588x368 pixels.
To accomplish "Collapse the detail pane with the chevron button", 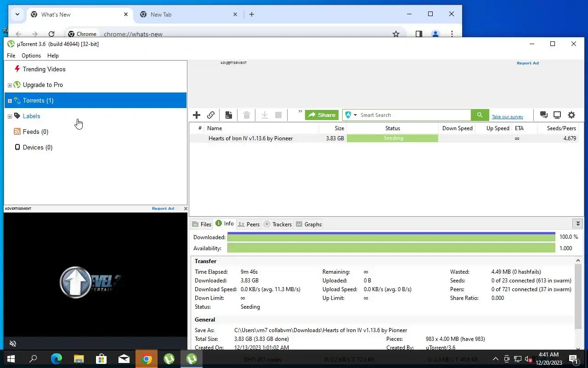I will point(578,224).
